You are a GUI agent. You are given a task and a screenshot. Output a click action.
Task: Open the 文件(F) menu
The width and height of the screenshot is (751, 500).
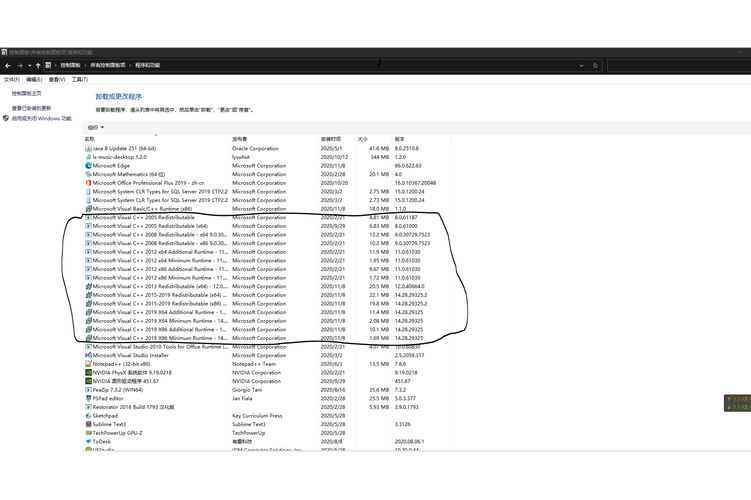(x=11, y=80)
